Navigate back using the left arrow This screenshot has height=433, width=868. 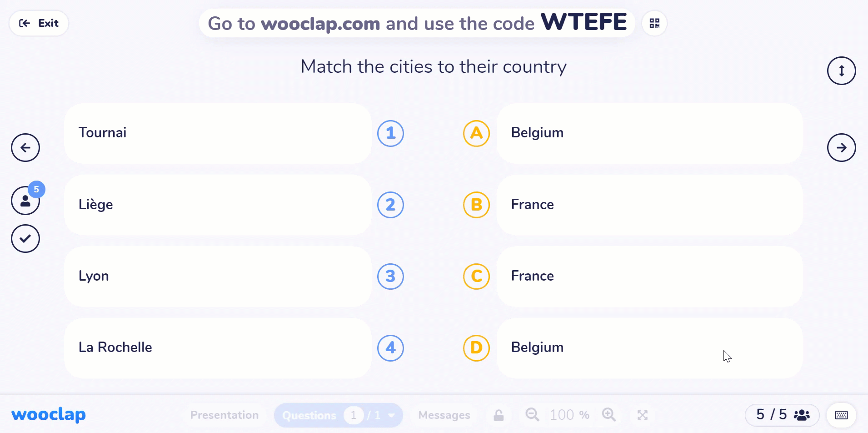click(25, 147)
